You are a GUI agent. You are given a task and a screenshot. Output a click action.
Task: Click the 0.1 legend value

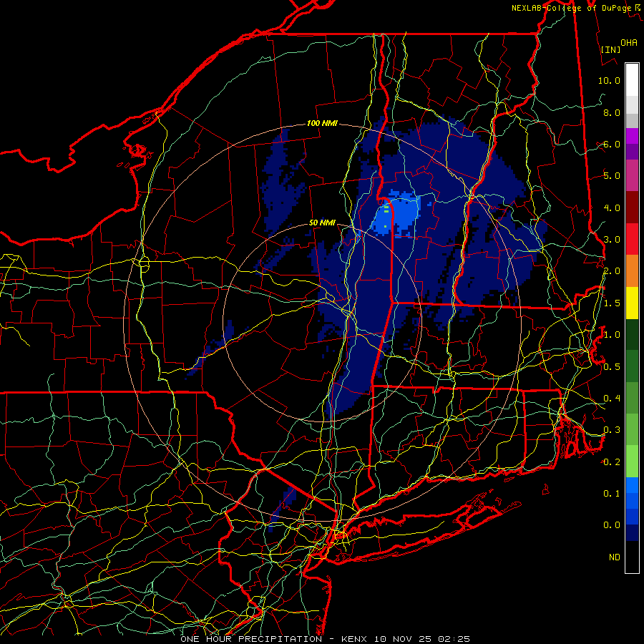coord(612,493)
